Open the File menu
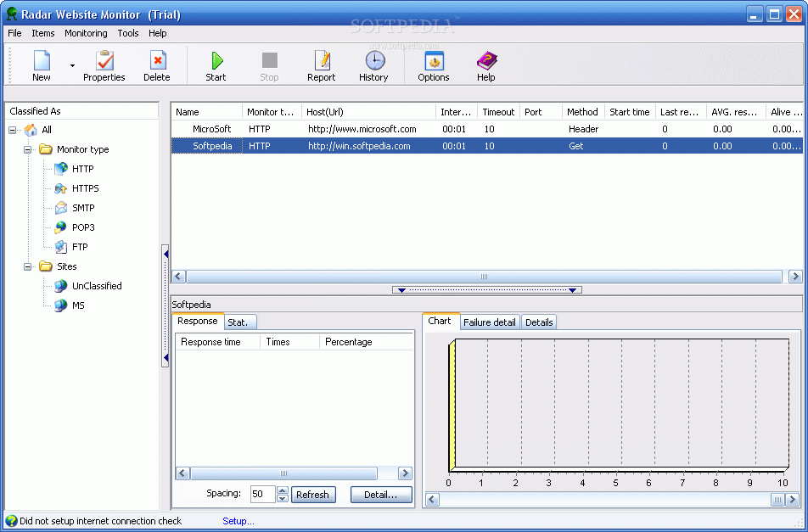 click(14, 33)
